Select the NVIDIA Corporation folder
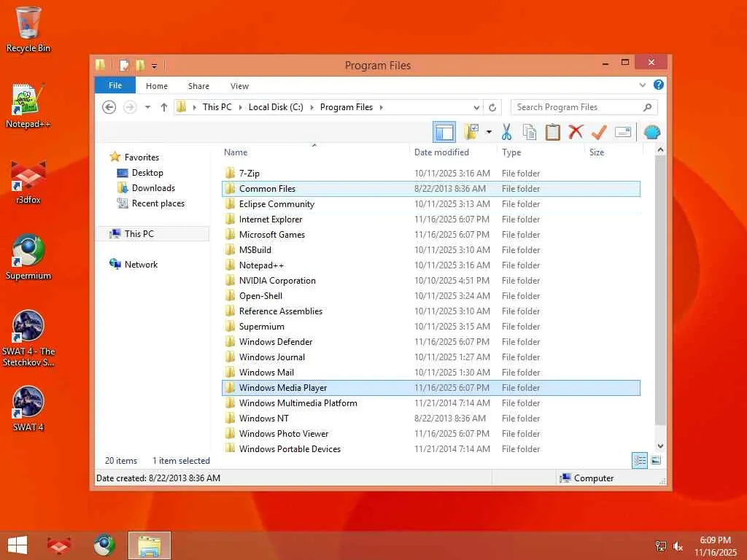The height and width of the screenshot is (560, 747). tap(430, 281)
